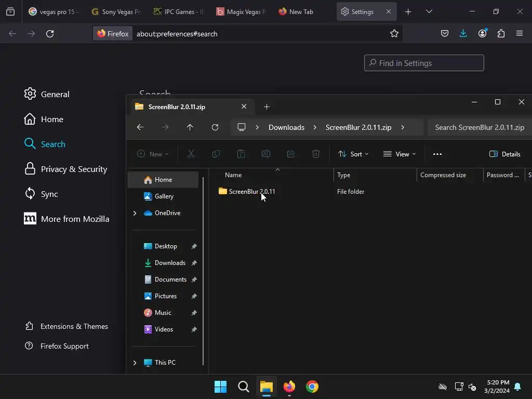Click ScreenBlur 2.0.11.zip in the breadcrumb
532x399 pixels.
(358, 127)
